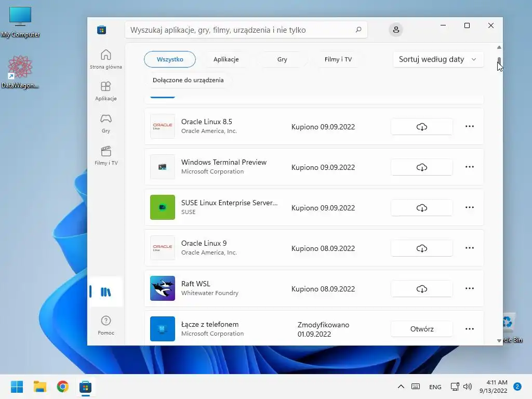Open Aplikacje section in the sidebar
The image size is (532, 399).
(x=106, y=91)
